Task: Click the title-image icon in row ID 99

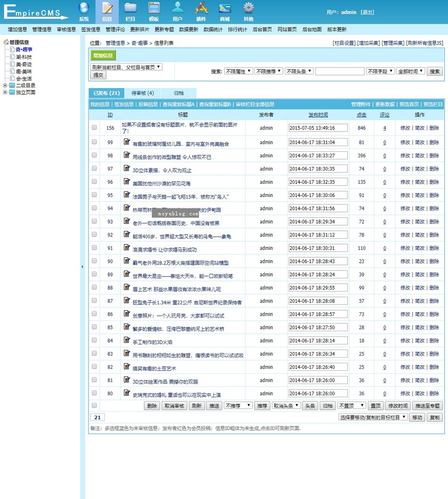Action: pos(127,142)
